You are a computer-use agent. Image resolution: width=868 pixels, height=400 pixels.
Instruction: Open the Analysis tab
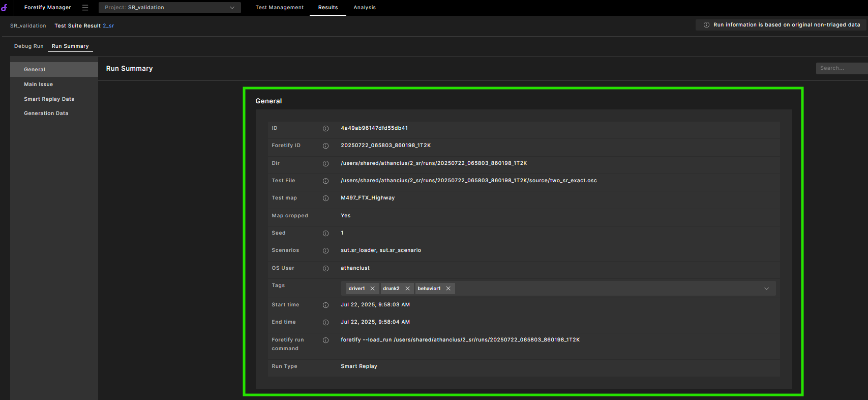[x=365, y=8]
